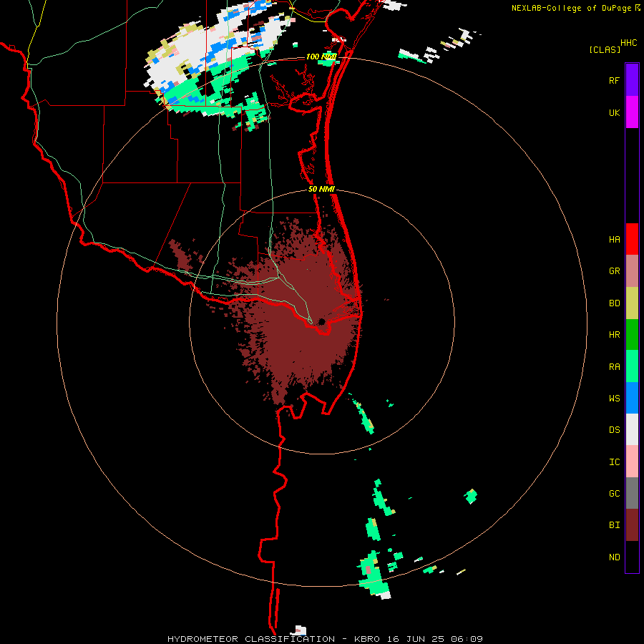This screenshot has width=644, height=644.
Task: Click the 'ND' legend label
Action: point(615,557)
